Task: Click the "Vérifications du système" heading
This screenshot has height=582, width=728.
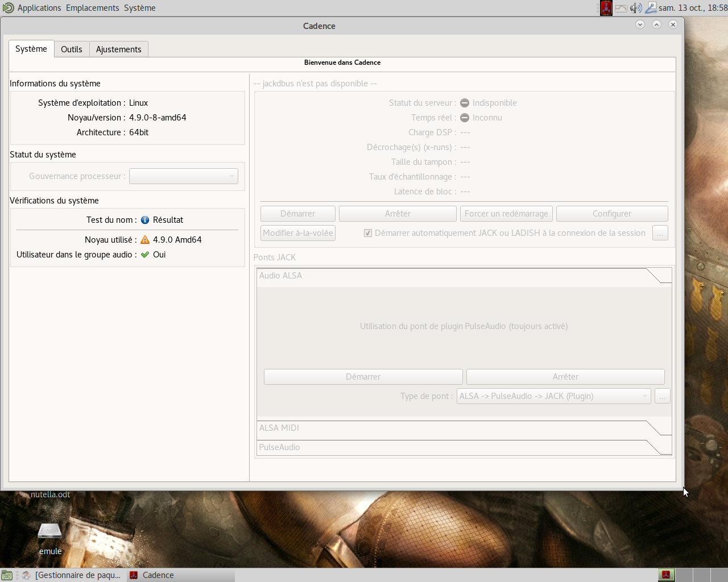Action: coord(54,201)
